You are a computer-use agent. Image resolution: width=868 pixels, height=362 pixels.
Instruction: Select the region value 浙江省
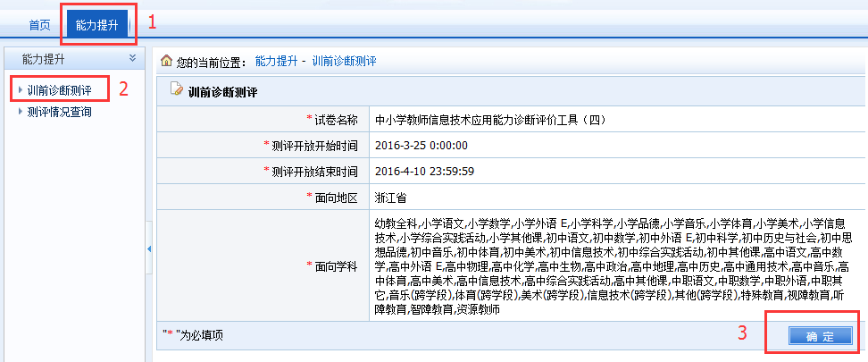(x=392, y=198)
